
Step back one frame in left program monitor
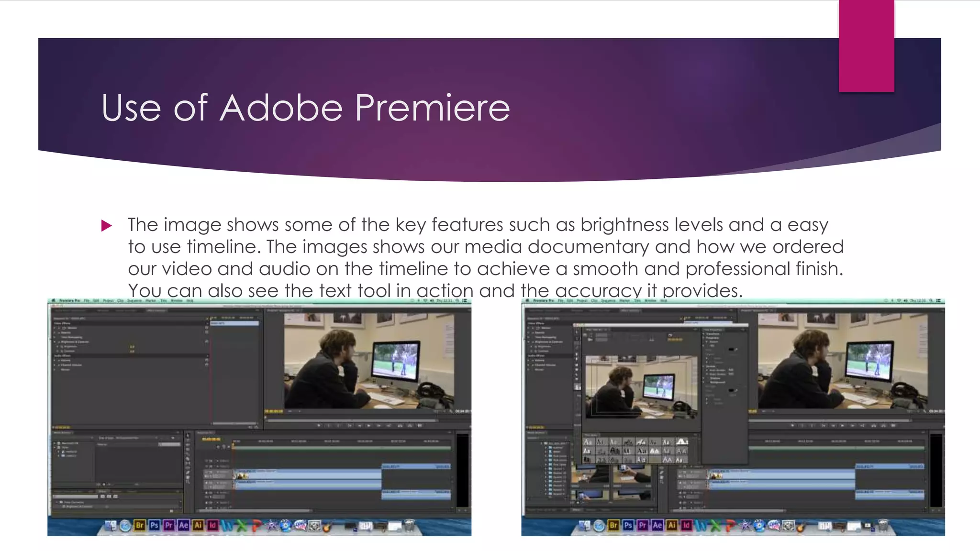tap(359, 426)
